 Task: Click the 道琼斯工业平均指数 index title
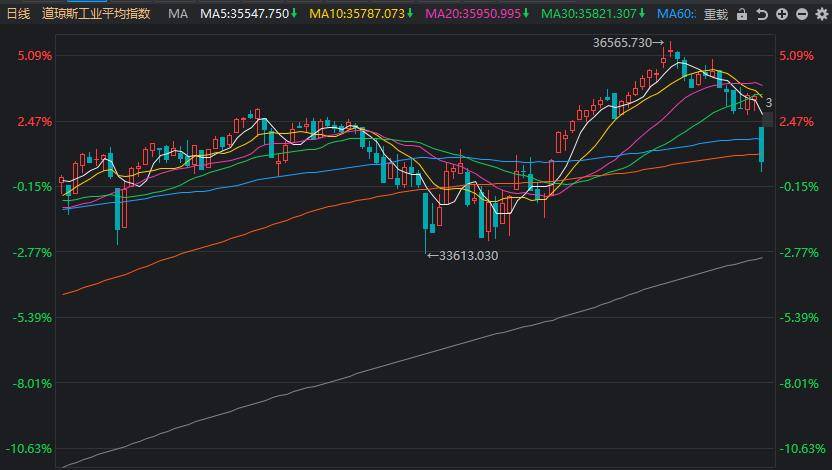pos(96,14)
